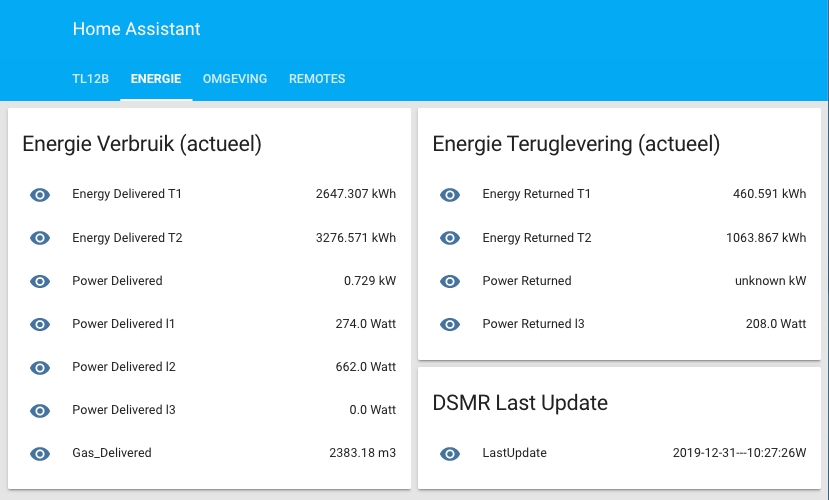Click the eye icon beside Power Delivered l1
Screen dimensions: 829x500
coord(40,324)
